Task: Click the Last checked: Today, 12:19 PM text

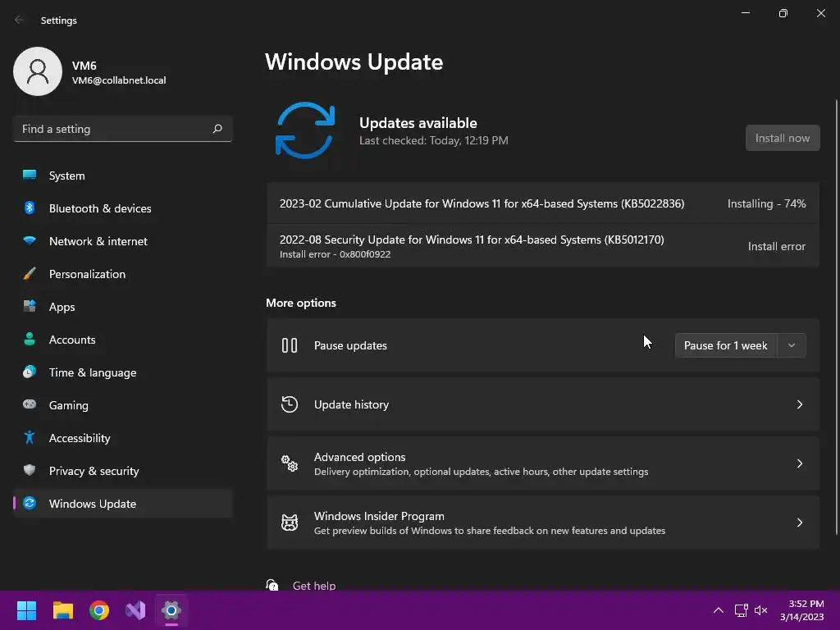Action: (433, 140)
